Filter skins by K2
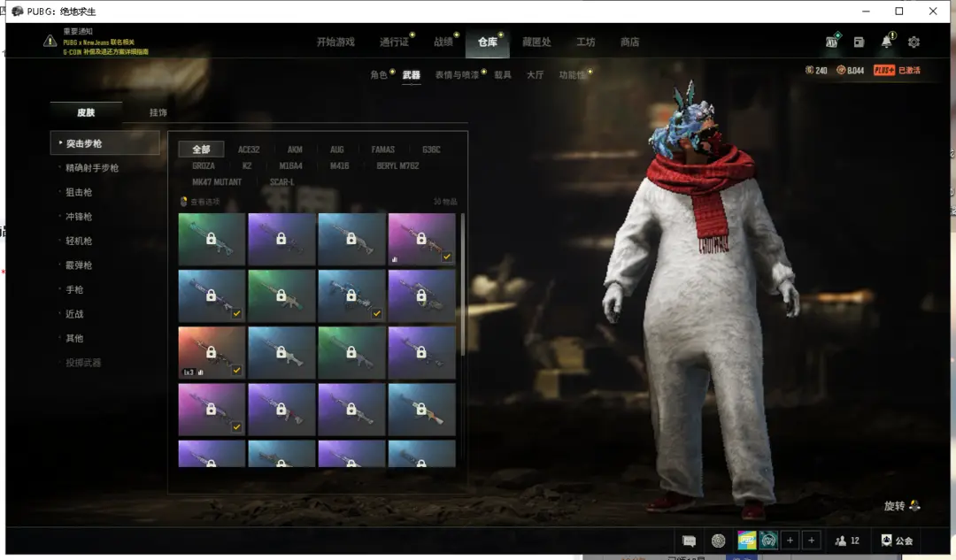 pos(247,165)
